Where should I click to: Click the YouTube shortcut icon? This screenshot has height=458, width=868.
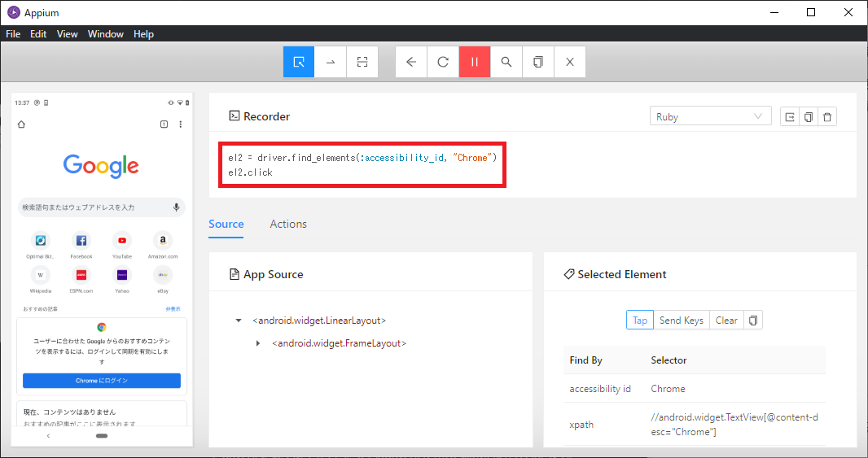click(x=122, y=241)
